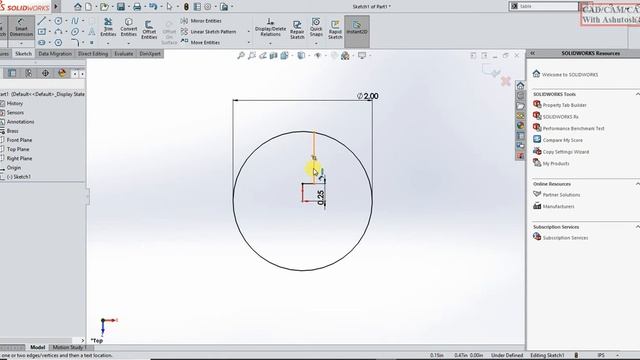Click Mirror Entities command
This screenshot has height=360, width=640.
[x=201, y=21]
